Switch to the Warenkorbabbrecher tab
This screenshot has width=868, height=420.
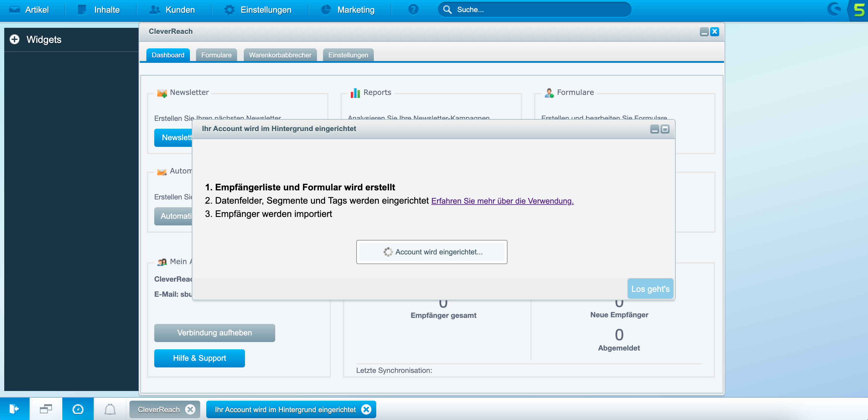280,55
